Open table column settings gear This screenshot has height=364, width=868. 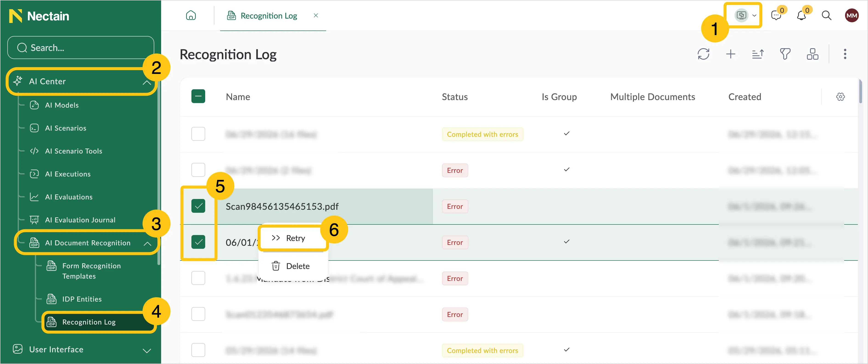[840, 97]
